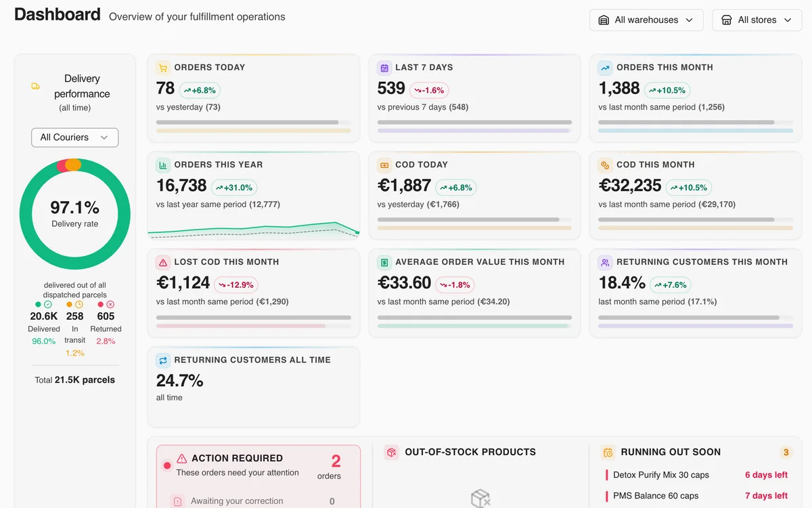The height and width of the screenshot is (508, 812).
Task: Click the +7.6% badge on Returning Customers
Action: 671,285
